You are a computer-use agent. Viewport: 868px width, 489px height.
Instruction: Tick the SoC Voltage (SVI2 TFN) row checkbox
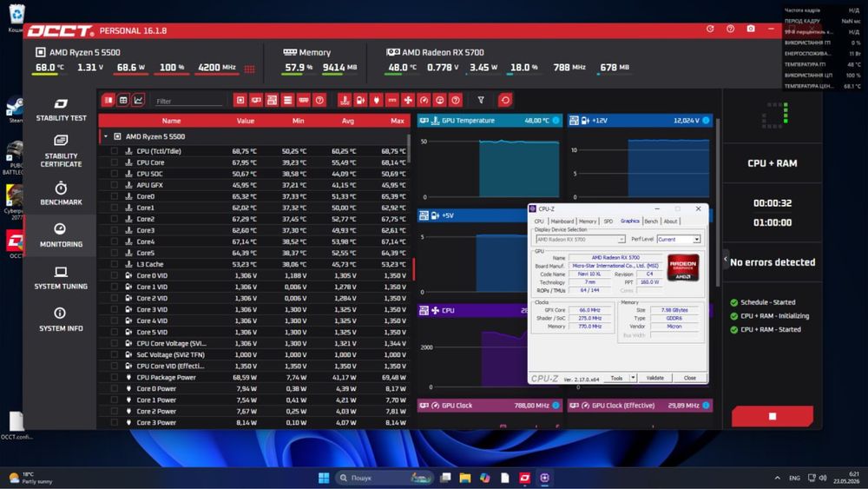tap(114, 354)
